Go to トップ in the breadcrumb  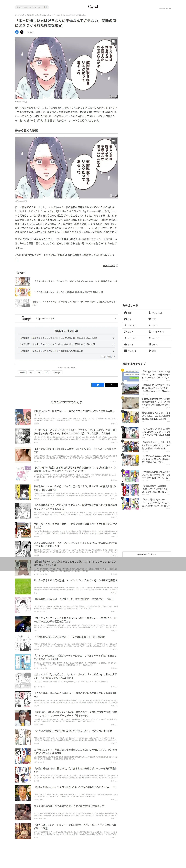pos(17,15)
